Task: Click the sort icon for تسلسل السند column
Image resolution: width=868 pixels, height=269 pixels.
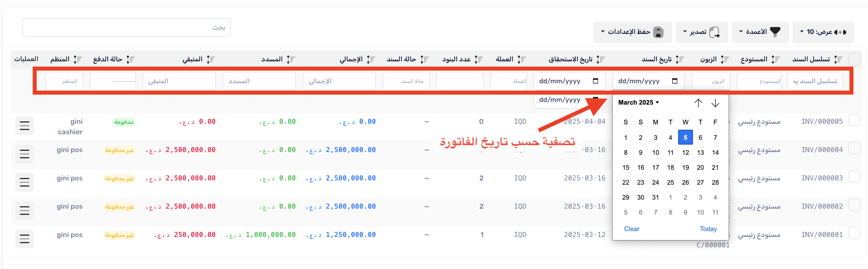Action: click(x=838, y=60)
